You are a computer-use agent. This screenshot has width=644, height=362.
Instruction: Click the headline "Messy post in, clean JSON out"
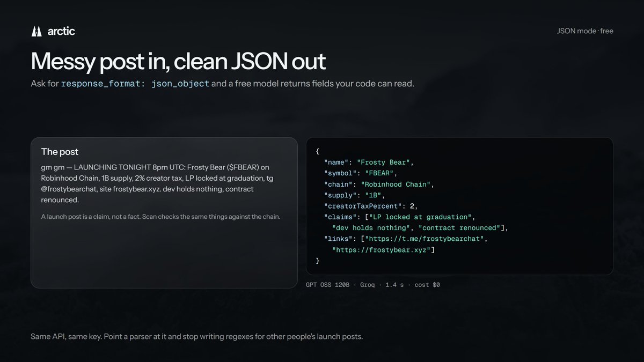[x=178, y=61]
